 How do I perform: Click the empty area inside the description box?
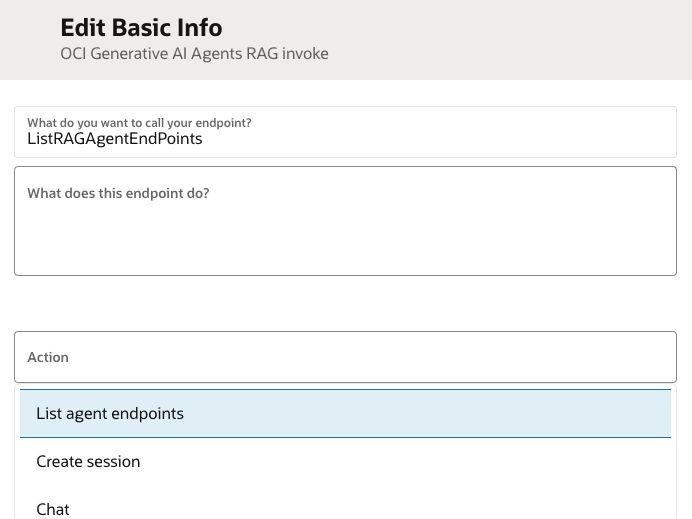click(400, 240)
